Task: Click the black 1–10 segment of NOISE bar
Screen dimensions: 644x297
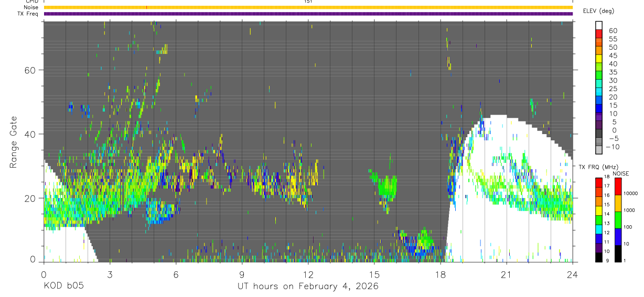Action: (x=618, y=254)
